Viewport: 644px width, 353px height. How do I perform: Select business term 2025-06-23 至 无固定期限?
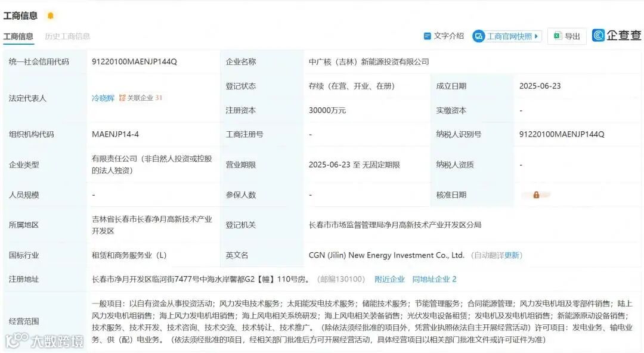coord(354,165)
